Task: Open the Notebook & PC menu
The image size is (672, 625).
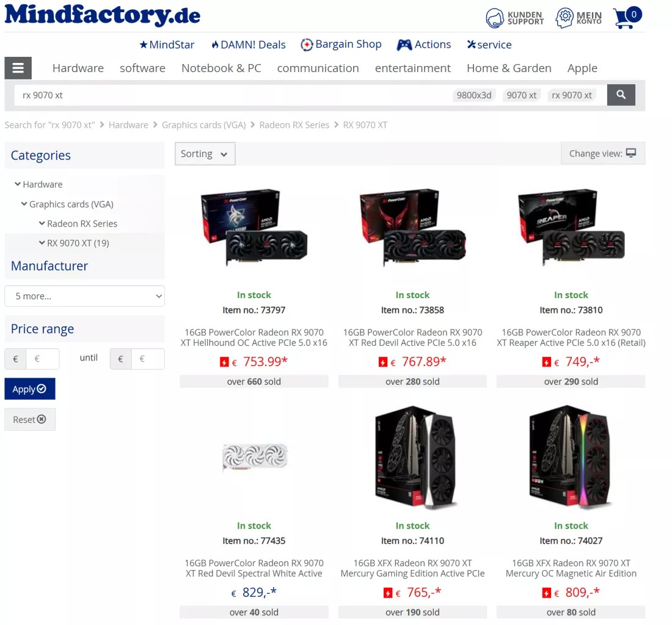Action: coord(221,68)
